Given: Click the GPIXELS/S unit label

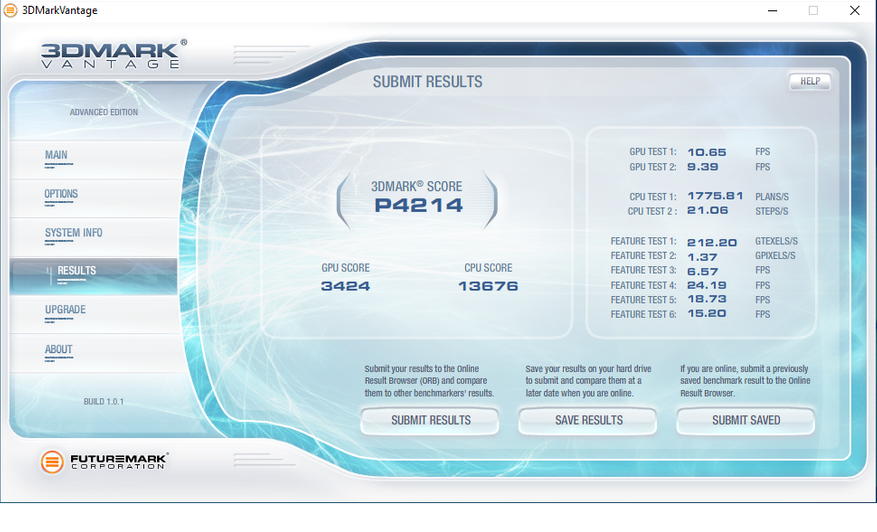Looking at the screenshot, I should click(x=775, y=256).
